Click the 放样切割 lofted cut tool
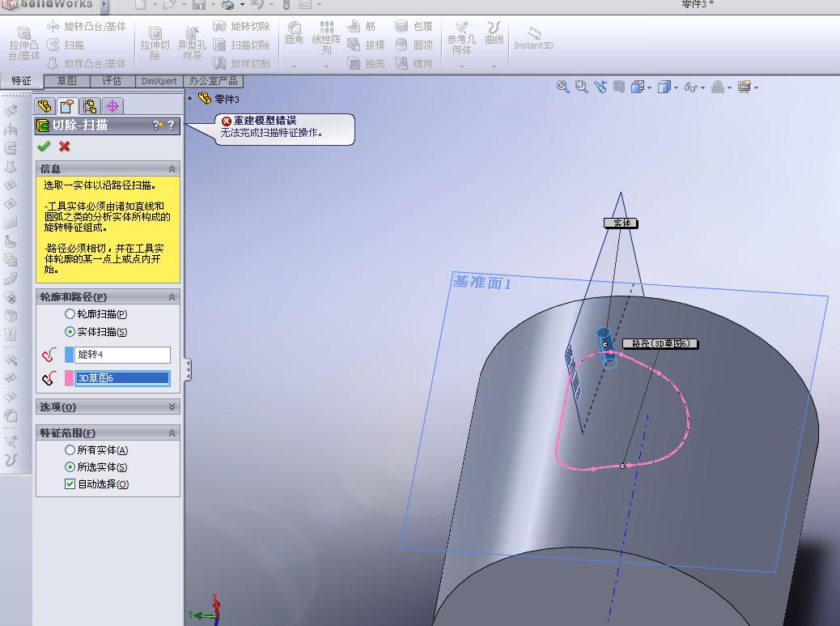 242,63
